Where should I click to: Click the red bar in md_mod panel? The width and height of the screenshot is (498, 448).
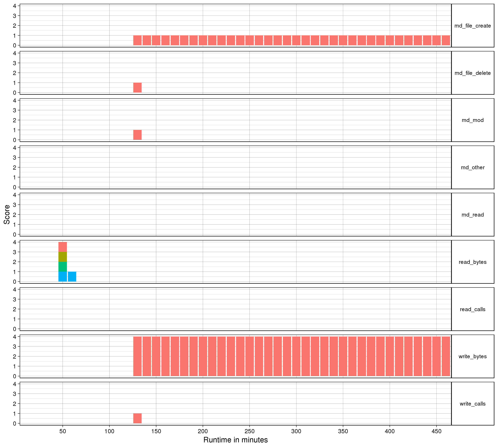point(137,135)
